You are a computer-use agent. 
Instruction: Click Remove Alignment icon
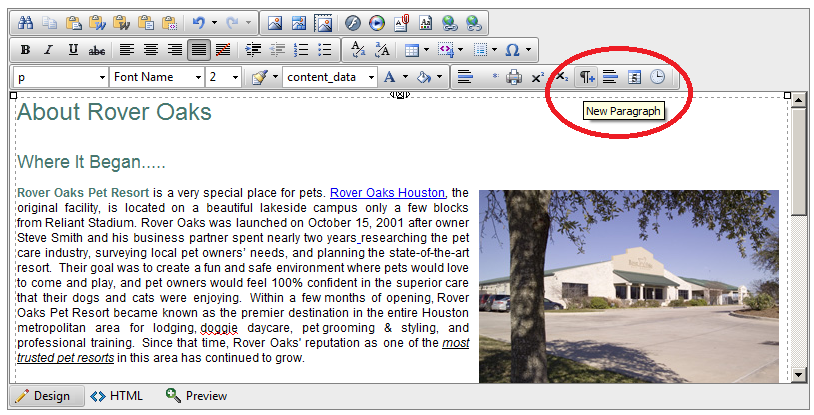click(223, 50)
